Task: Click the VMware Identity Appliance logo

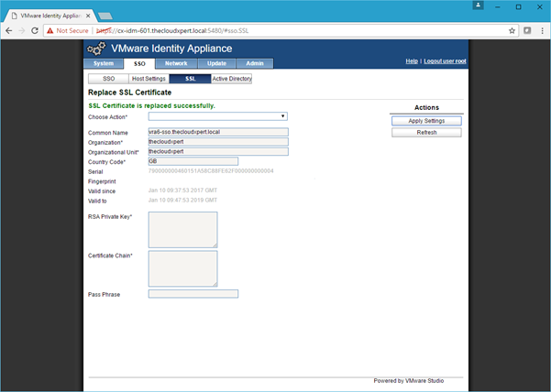Action: pos(96,49)
